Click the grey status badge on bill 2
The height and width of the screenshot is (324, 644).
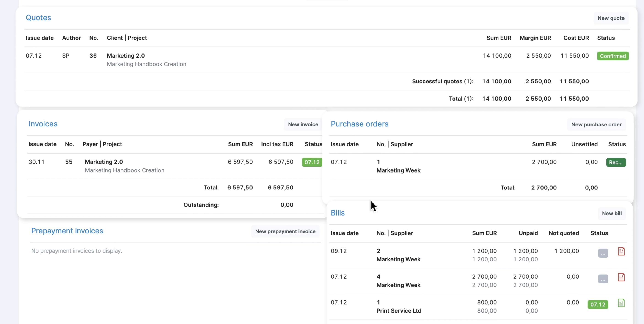coord(603,253)
